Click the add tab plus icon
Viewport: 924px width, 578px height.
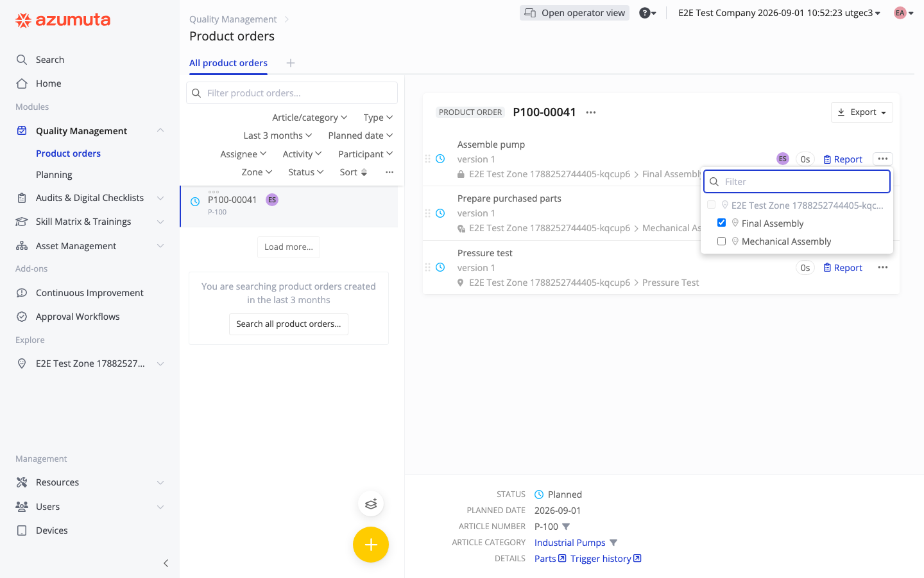(291, 63)
